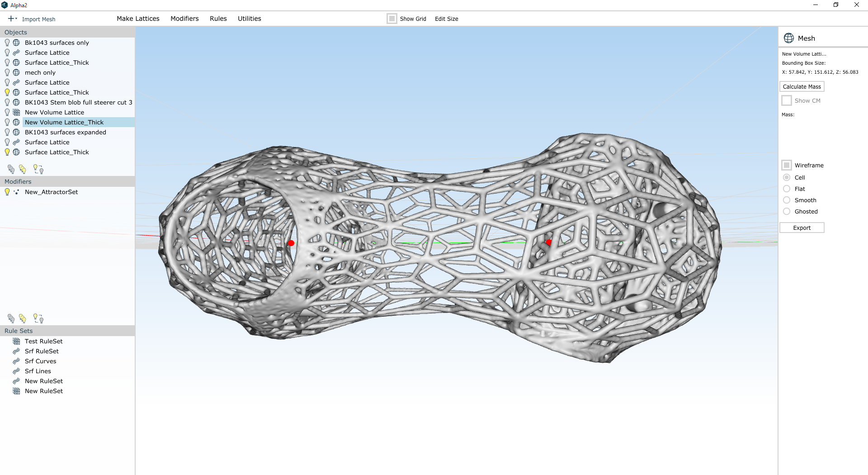This screenshot has width=868, height=475.
Task: Enable the Show Grid checkbox
Action: tap(392, 19)
